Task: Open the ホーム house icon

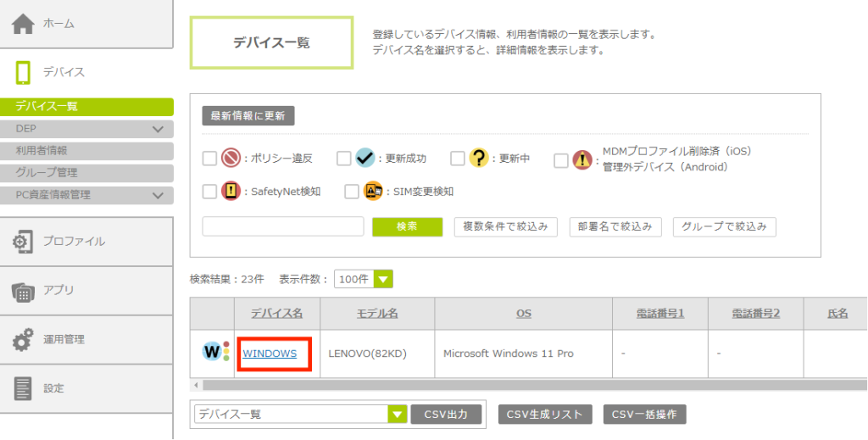Action: pos(23,24)
